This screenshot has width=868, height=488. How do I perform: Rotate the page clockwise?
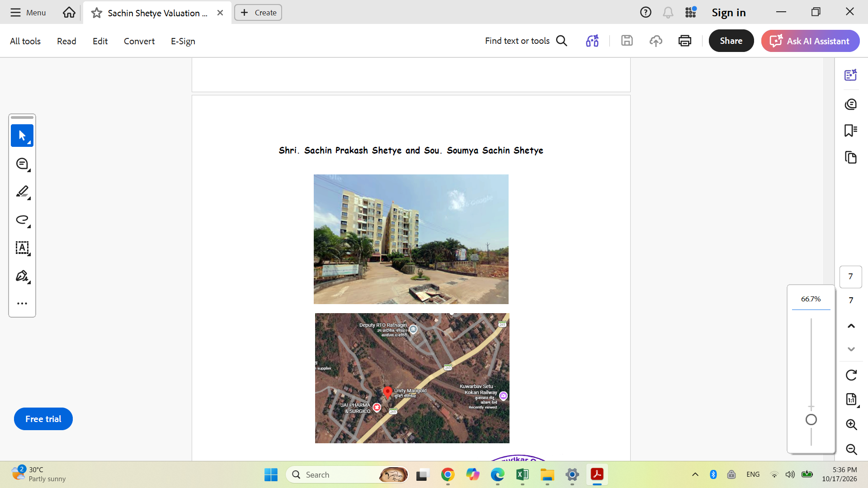(851, 375)
